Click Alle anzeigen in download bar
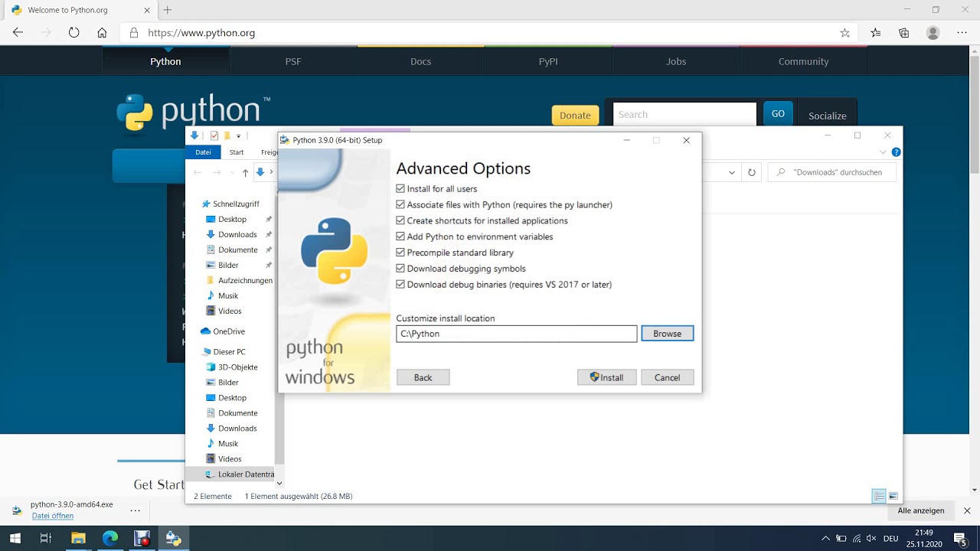The width and height of the screenshot is (980, 551). click(921, 510)
